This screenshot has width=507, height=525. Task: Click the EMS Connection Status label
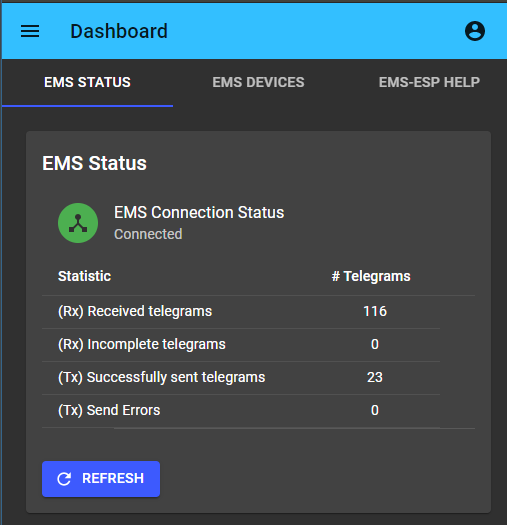(199, 212)
